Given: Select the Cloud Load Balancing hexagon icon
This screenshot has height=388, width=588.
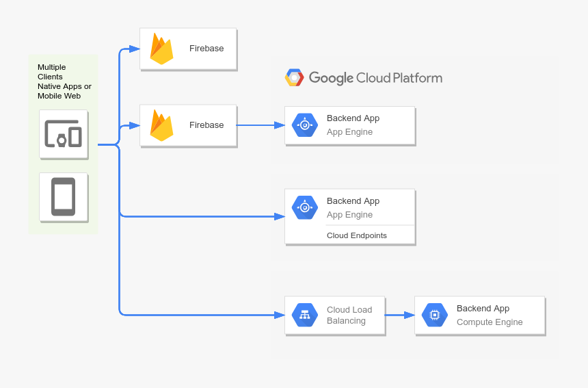Looking at the screenshot, I should [x=305, y=315].
